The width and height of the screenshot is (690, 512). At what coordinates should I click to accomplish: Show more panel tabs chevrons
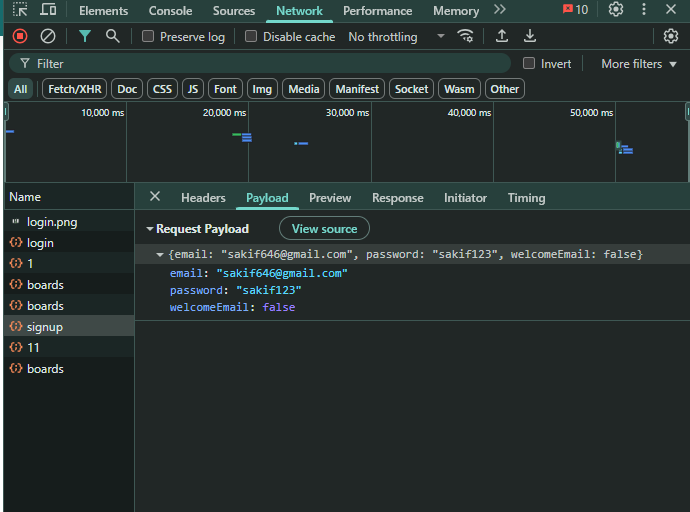click(499, 9)
